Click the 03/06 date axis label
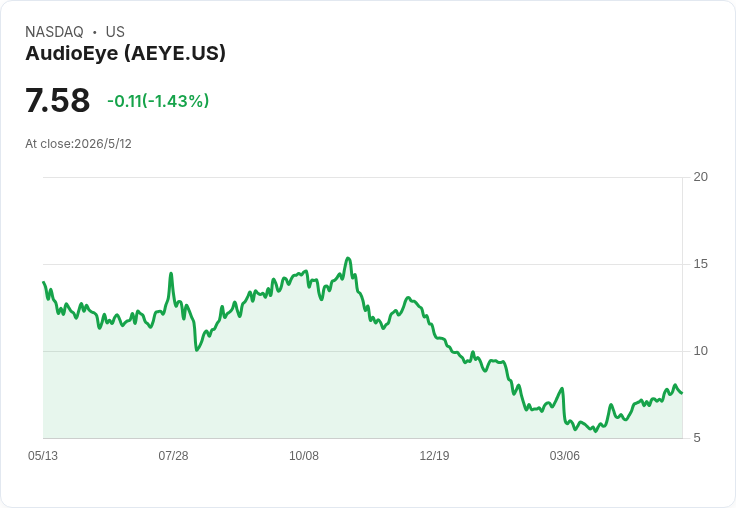Image resolution: width=736 pixels, height=508 pixels. click(x=565, y=455)
